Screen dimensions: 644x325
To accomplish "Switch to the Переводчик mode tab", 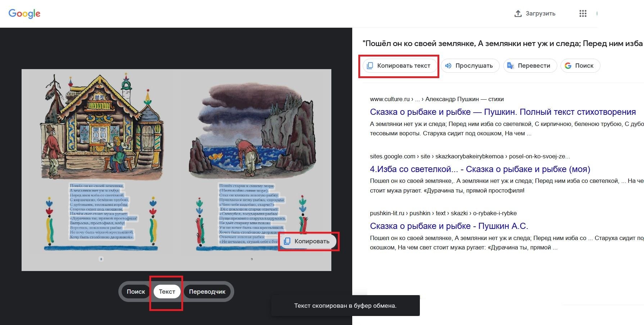I will coord(207,292).
